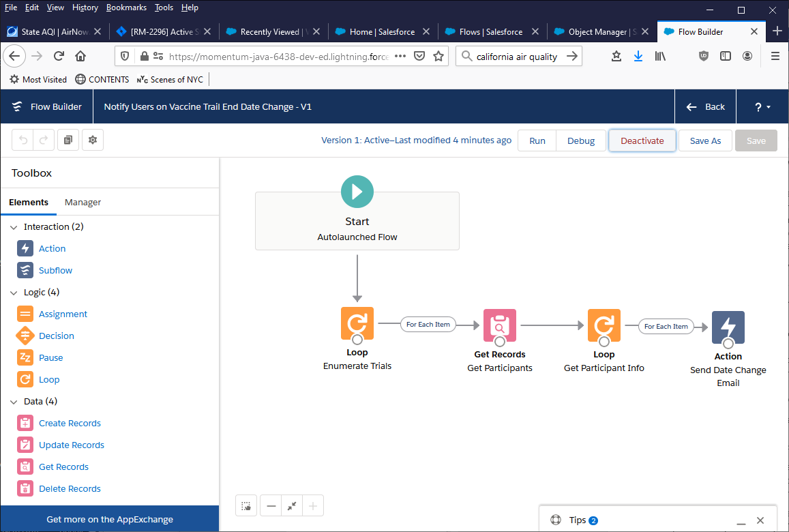Switch to the Manager tab
789x532 pixels.
coord(83,202)
